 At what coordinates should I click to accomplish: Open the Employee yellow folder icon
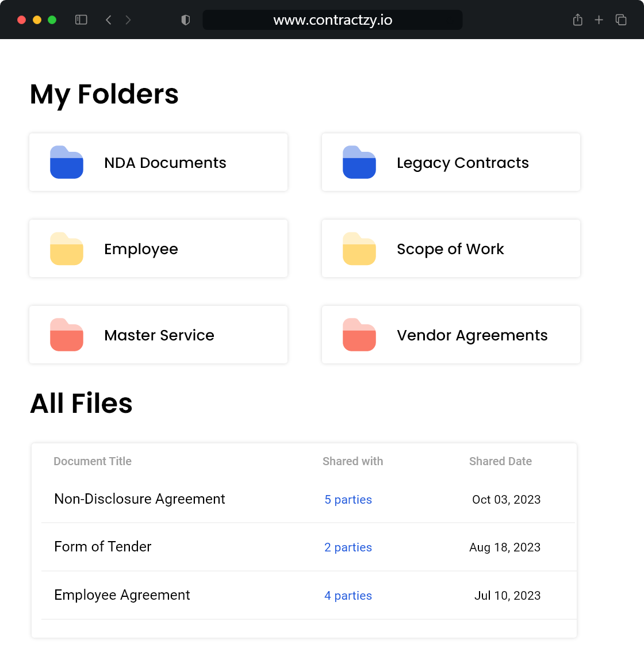pyautogui.click(x=67, y=248)
